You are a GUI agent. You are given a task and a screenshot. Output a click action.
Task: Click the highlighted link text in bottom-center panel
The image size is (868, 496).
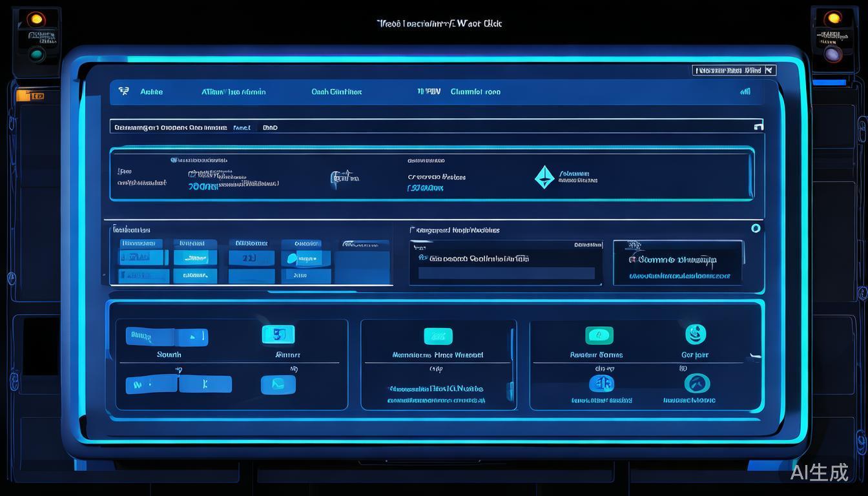pos(435,389)
